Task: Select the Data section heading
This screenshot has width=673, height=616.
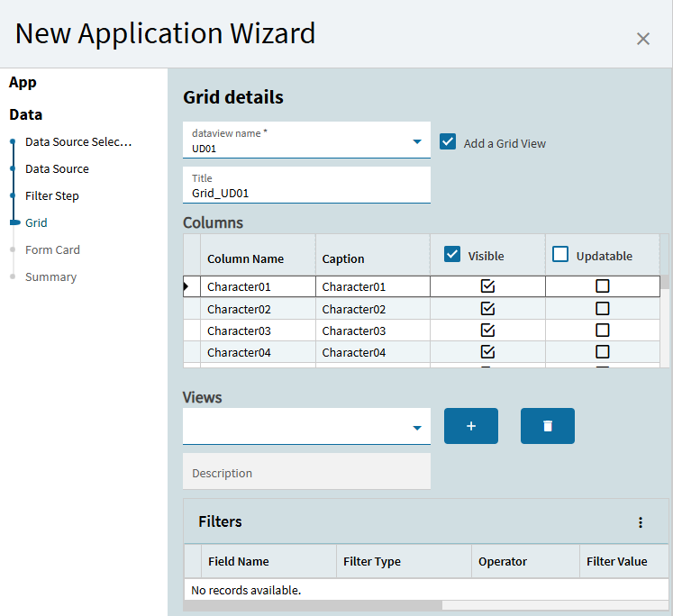Action: (26, 115)
